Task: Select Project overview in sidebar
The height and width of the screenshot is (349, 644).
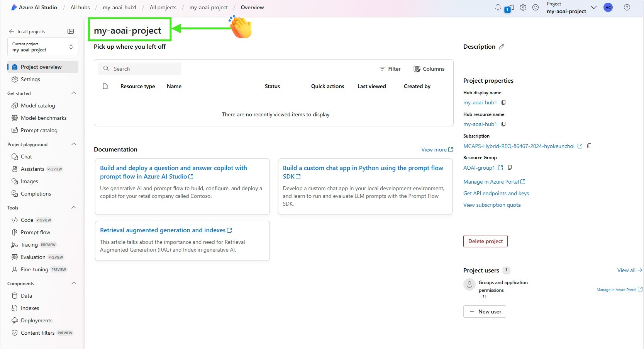Action: point(43,67)
